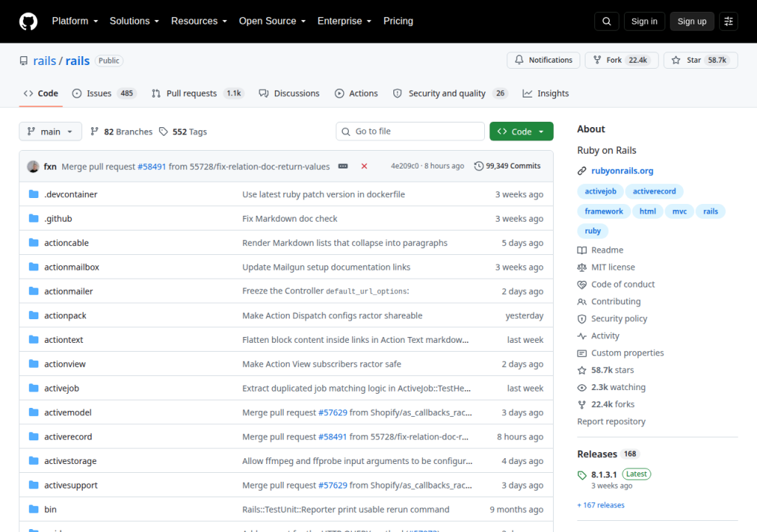Click the tag icon beside release 8.1.3.1
The height and width of the screenshot is (532, 757).
pyautogui.click(x=582, y=475)
